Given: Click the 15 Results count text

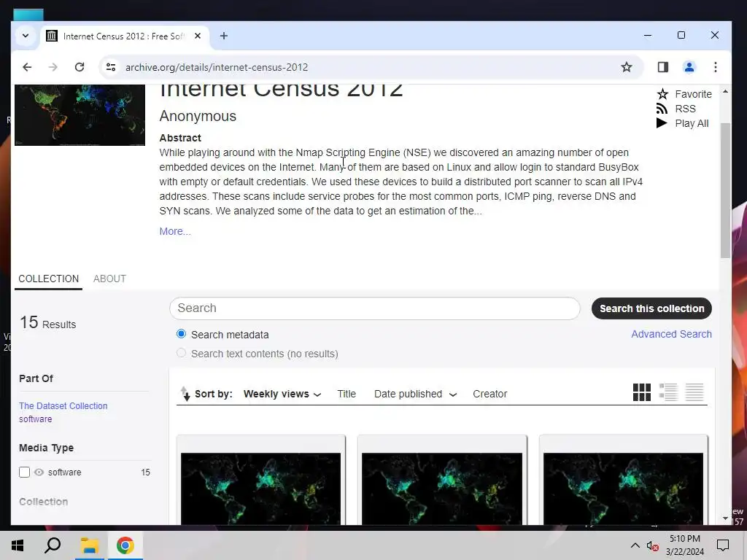Looking at the screenshot, I should [47, 323].
